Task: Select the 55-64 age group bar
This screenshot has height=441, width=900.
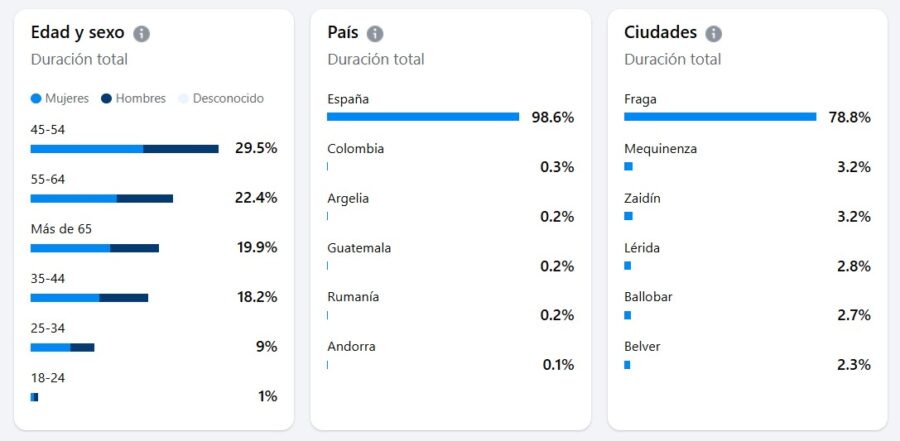Action: (x=101, y=198)
